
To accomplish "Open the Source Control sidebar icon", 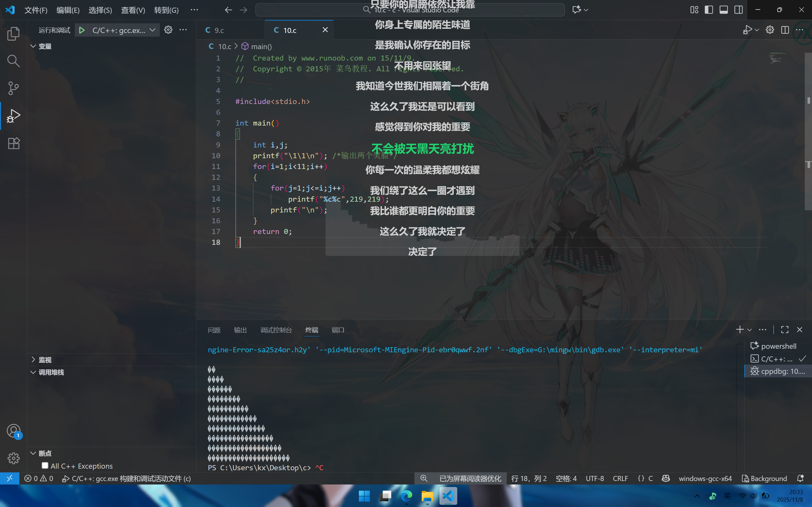I will pyautogui.click(x=13, y=88).
